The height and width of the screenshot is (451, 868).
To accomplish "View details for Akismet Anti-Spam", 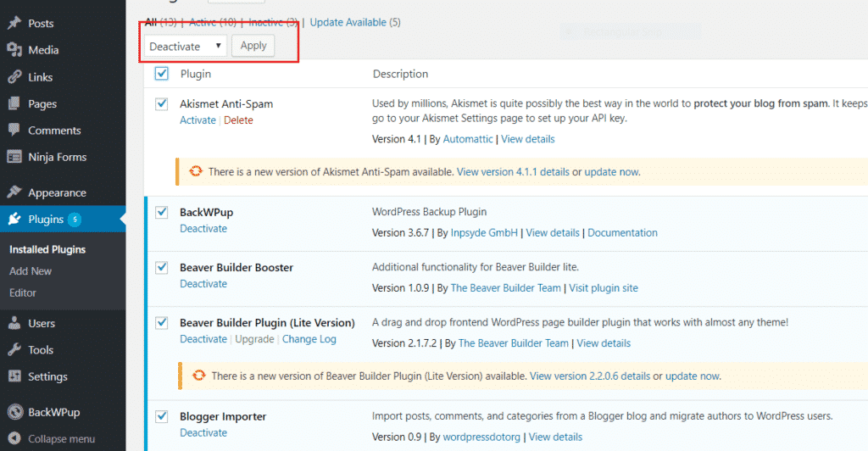I will (527, 139).
